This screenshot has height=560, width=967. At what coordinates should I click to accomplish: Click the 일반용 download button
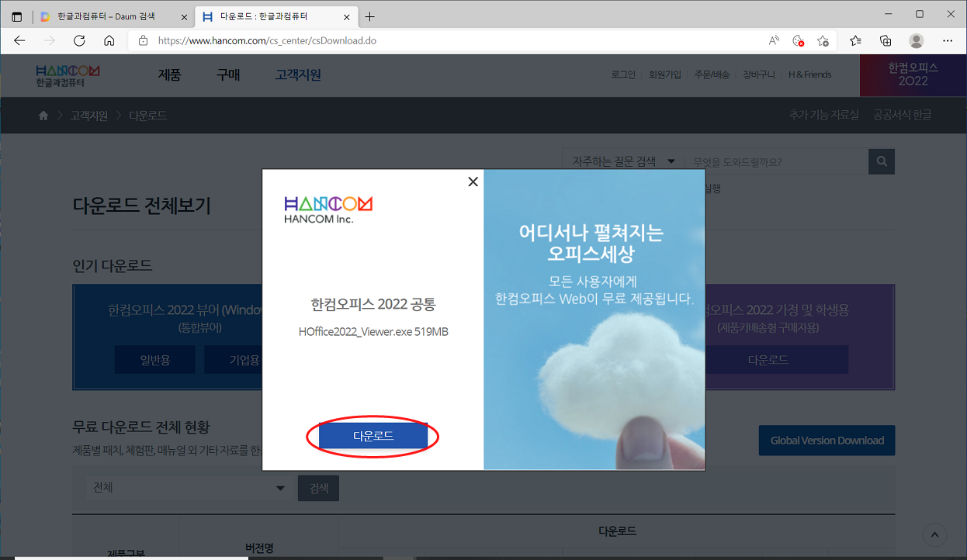(x=155, y=360)
